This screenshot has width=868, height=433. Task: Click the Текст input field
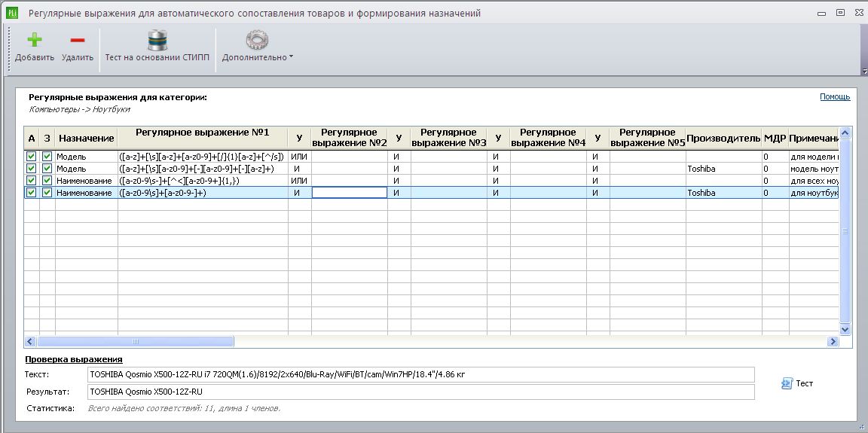420,374
